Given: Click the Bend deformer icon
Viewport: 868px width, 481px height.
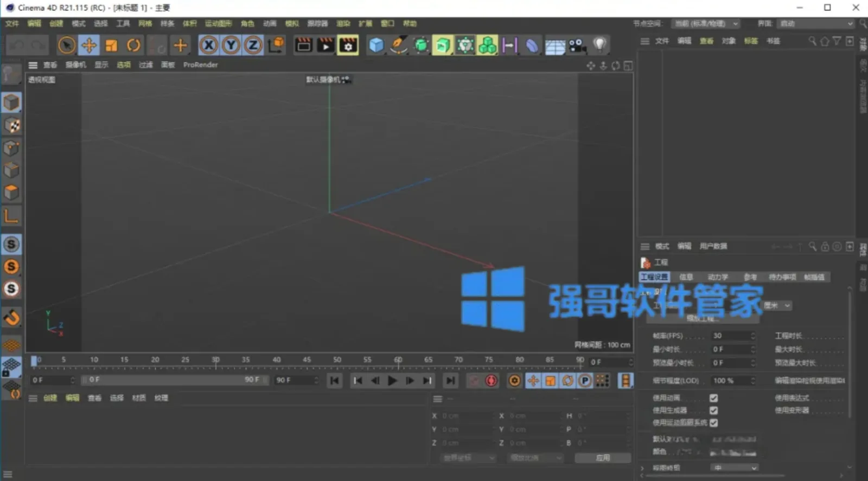Looking at the screenshot, I should (x=532, y=46).
